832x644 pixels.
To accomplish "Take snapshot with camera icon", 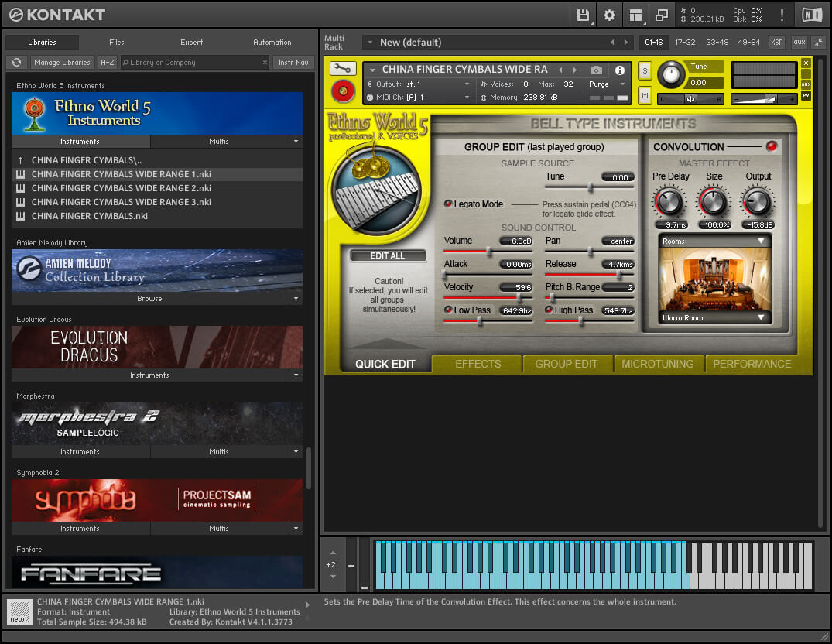I will point(596,70).
